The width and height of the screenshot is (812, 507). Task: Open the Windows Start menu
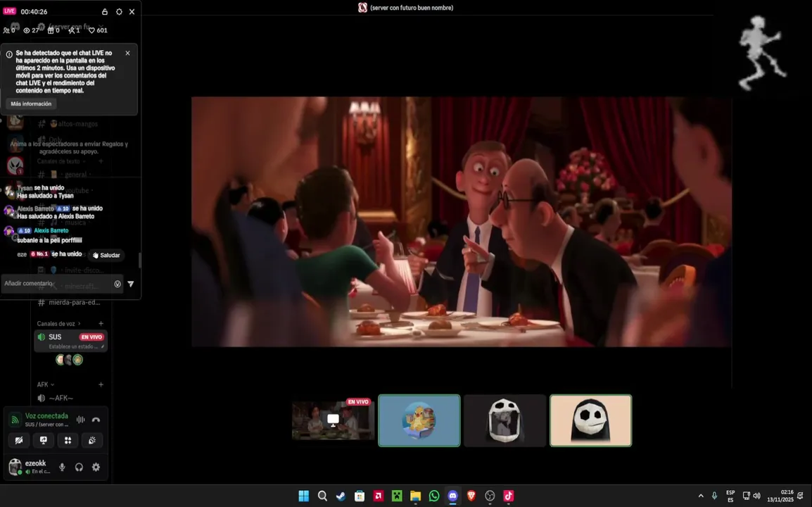pos(304,496)
